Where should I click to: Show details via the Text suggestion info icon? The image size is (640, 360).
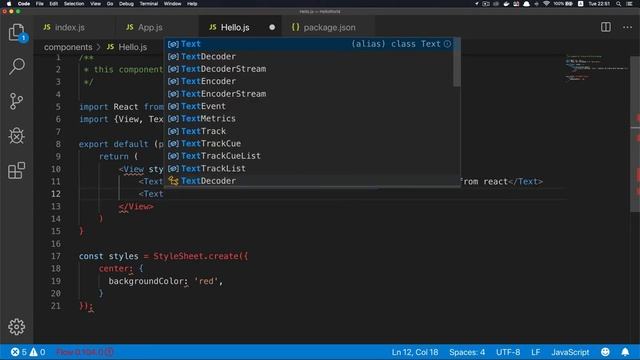tap(448, 44)
